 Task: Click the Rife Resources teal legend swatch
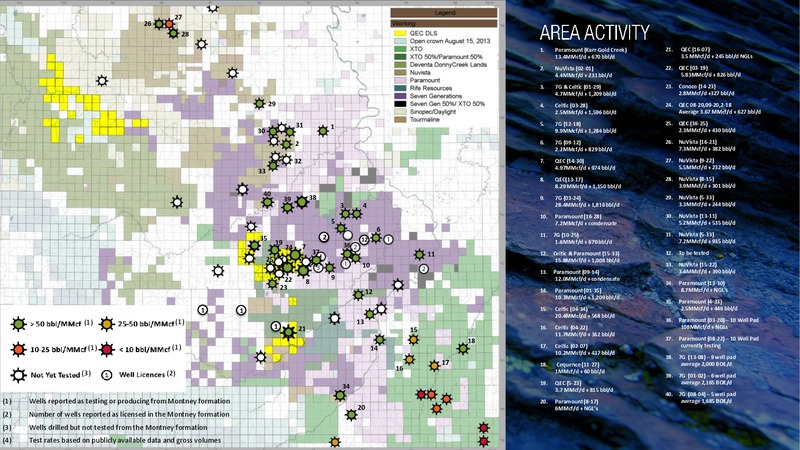(x=400, y=88)
